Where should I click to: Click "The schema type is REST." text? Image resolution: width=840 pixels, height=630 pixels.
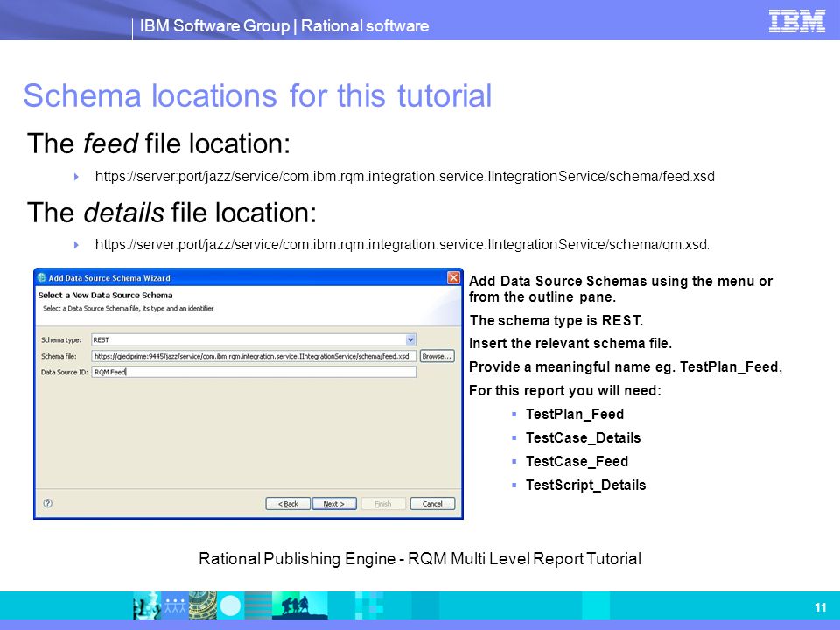click(556, 320)
